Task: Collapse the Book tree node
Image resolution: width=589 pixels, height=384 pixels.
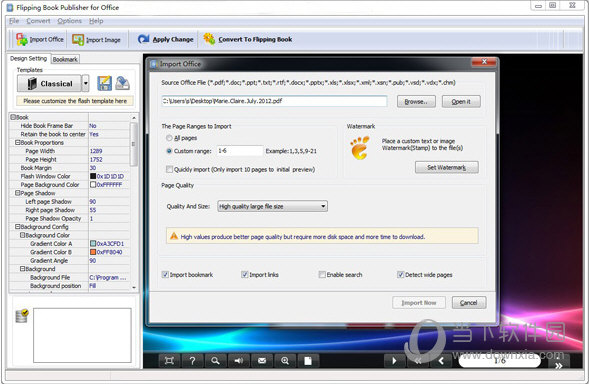Action: click(x=13, y=117)
